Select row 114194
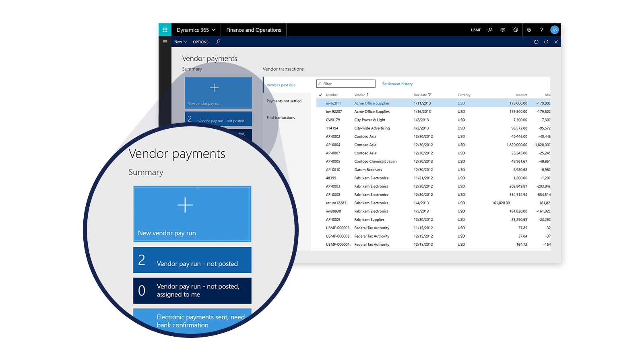The image size is (644, 362). coord(433,128)
